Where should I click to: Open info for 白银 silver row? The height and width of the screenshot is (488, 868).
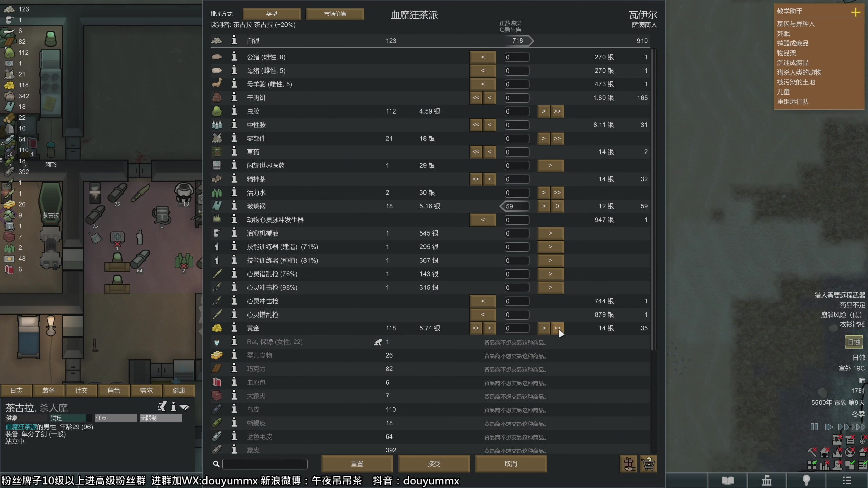coord(234,40)
